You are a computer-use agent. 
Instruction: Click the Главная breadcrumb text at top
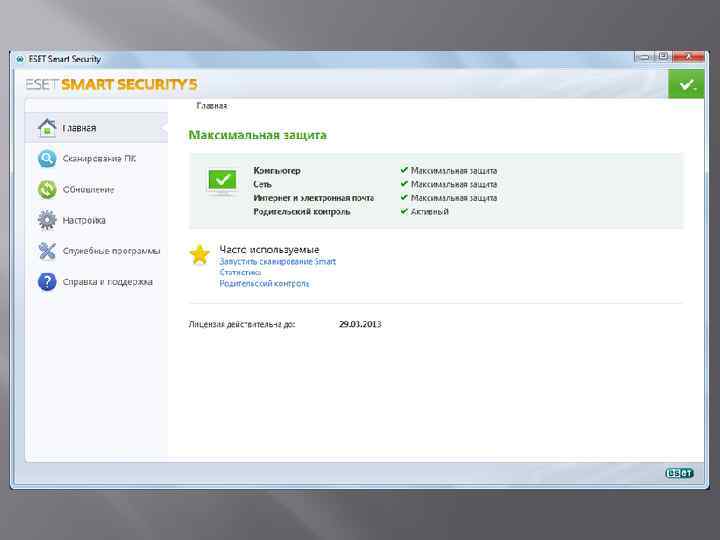coord(212,106)
